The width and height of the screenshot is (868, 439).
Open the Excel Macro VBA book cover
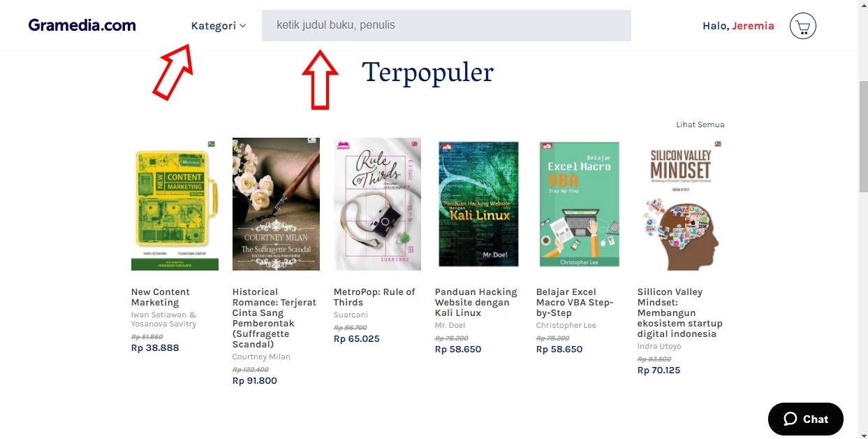(580, 204)
